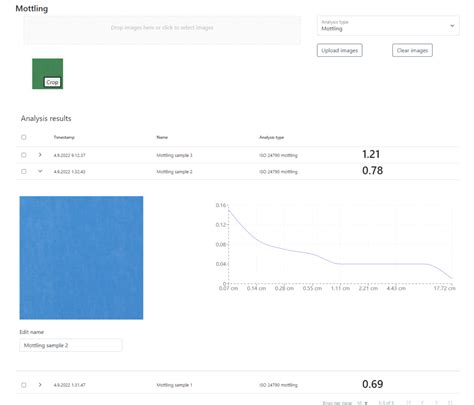This screenshot has height=405, width=474.
Task: Go to next page pagination icon
Action: [x=436, y=403]
